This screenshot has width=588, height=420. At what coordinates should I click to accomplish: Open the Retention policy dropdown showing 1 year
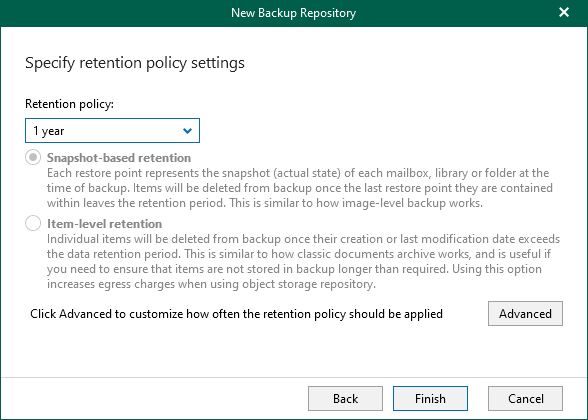coord(112,130)
